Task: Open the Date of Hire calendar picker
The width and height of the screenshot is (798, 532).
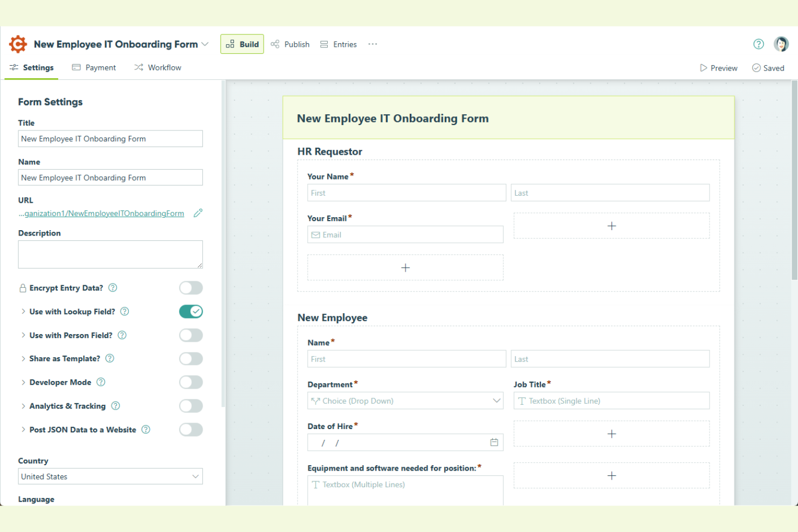Action: (494, 442)
